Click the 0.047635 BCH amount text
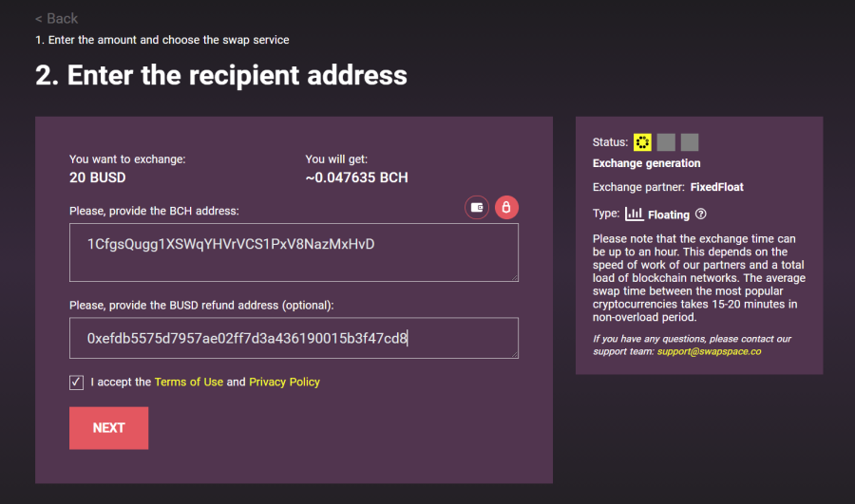Screen dimensions: 855x504 click(356, 177)
